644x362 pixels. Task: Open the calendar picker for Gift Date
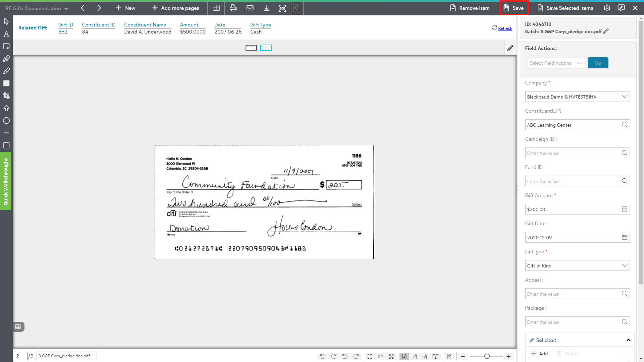[x=624, y=237]
